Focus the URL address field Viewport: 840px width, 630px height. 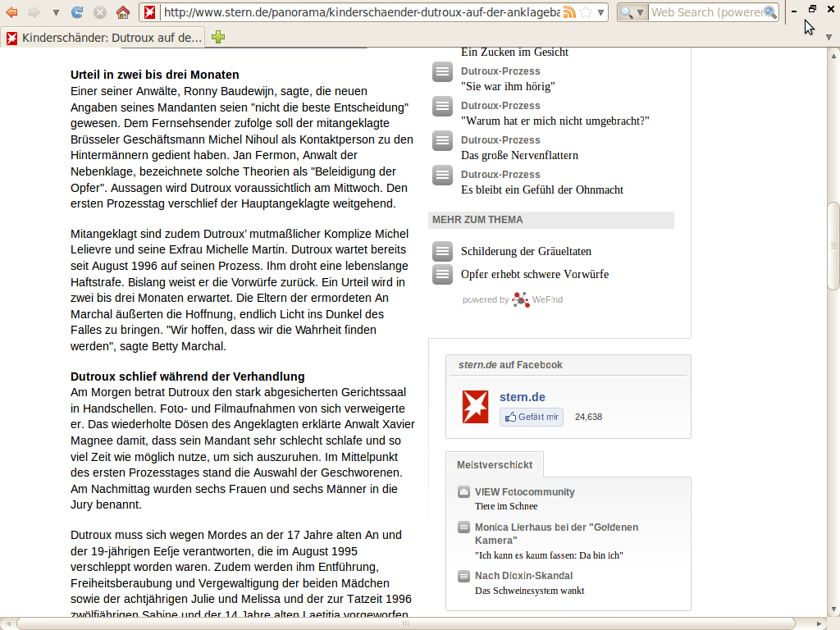point(362,11)
